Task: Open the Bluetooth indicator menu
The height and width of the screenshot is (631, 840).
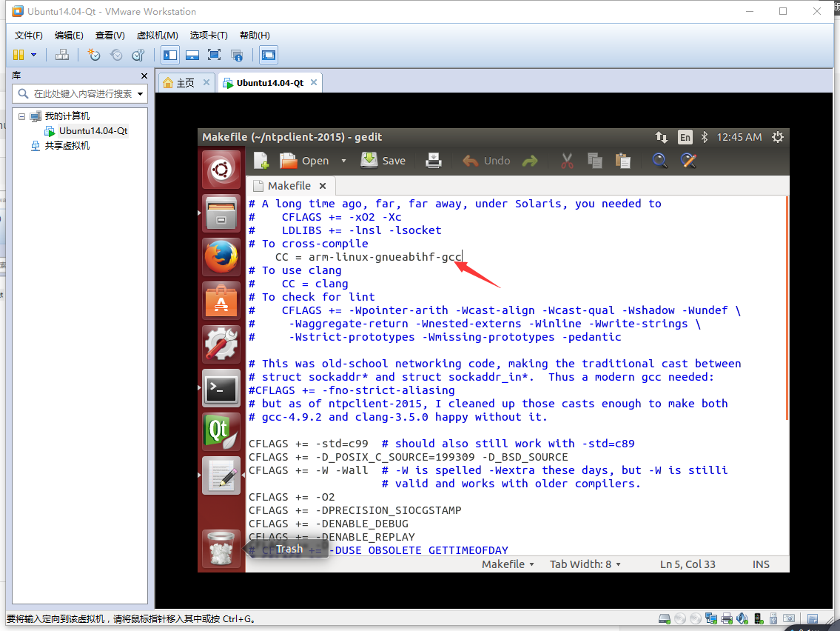Action: tap(705, 137)
